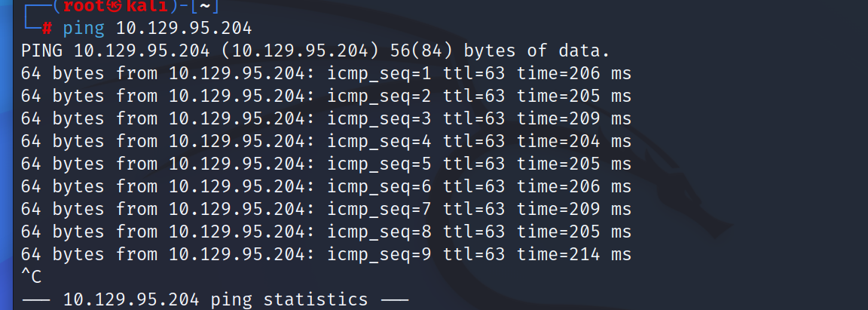
Task: Click the icmp_seq=4 reply line
Action: click(x=326, y=141)
